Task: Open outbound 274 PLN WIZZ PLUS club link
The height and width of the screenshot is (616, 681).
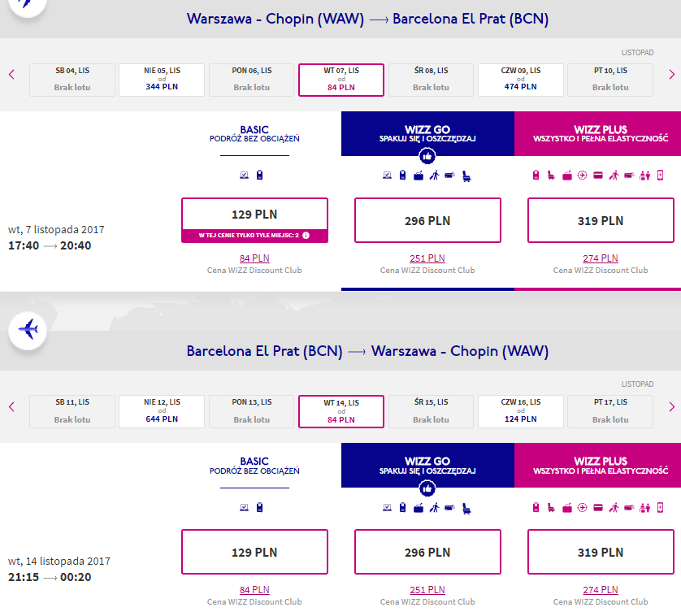Action: click(601, 258)
